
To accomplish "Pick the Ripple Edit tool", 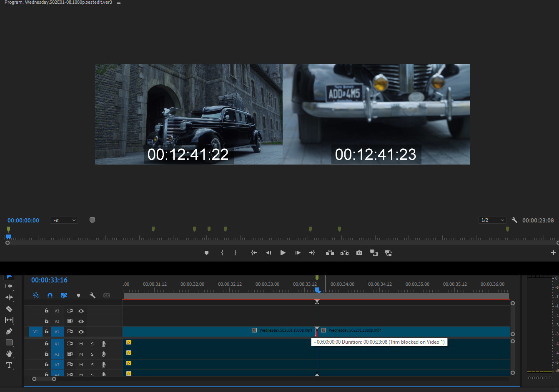I will [9, 297].
